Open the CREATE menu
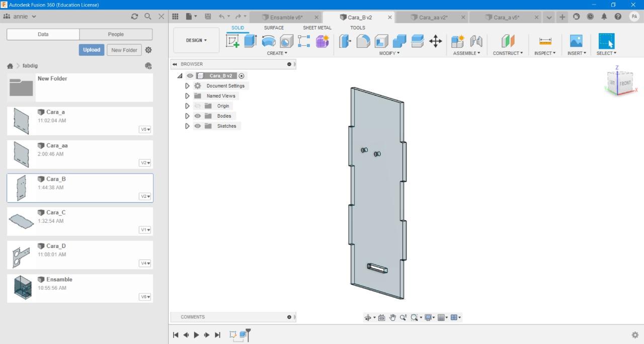Screen dimensions: 644x344 (x=277, y=53)
